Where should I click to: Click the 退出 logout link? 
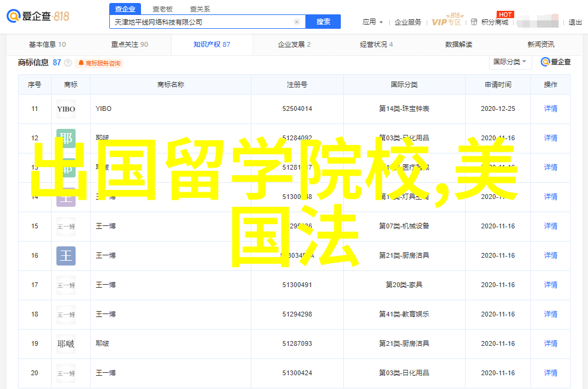coord(575,22)
